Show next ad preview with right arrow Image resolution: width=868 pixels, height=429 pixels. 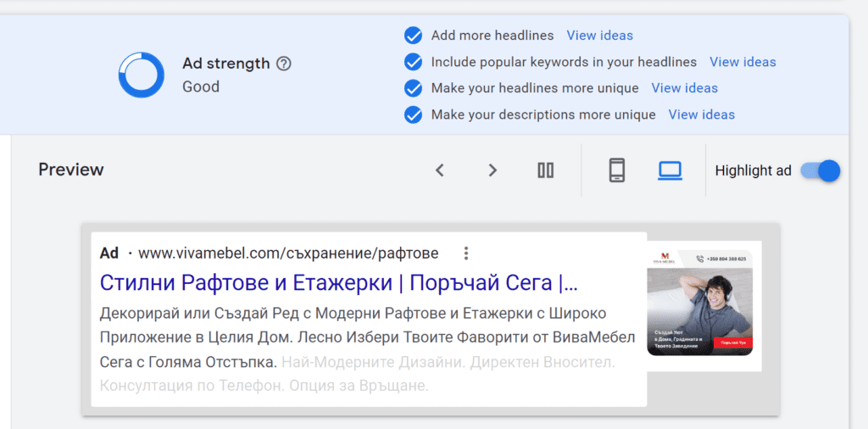[x=492, y=170]
